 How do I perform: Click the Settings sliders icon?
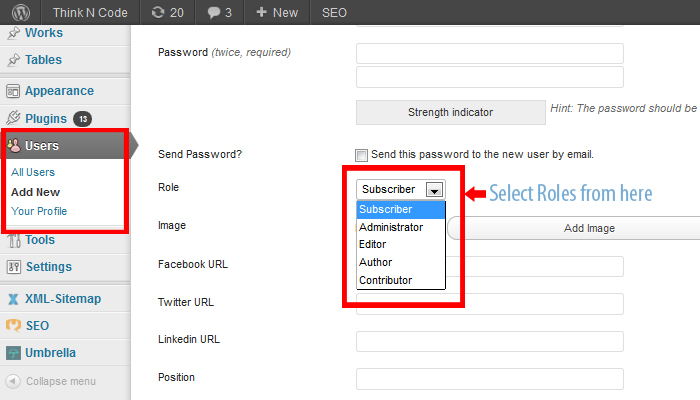point(13,267)
